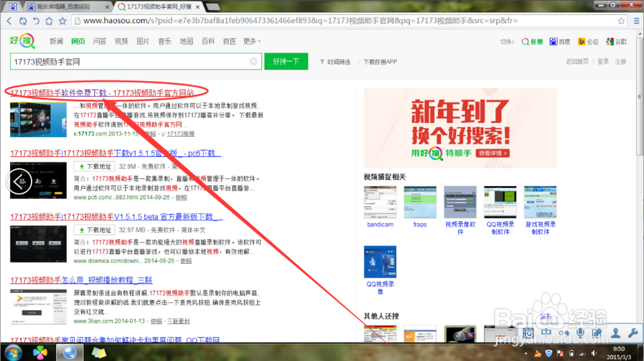This screenshot has width=644, height=361.
Task: Click 登录 link
Action: click(x=603, y=62)
